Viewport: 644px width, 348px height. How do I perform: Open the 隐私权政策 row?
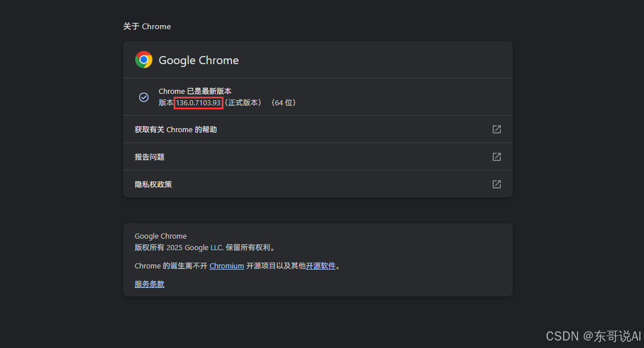click(318, 184)
